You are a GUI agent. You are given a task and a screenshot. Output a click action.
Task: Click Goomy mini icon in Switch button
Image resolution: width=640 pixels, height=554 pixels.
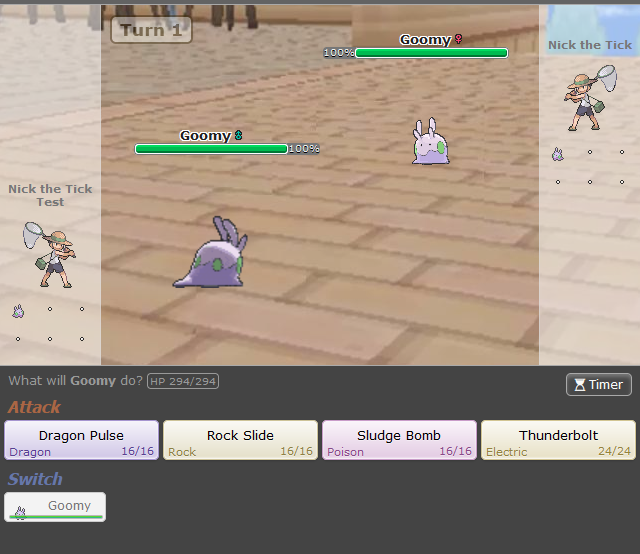(x=20, y=512)
